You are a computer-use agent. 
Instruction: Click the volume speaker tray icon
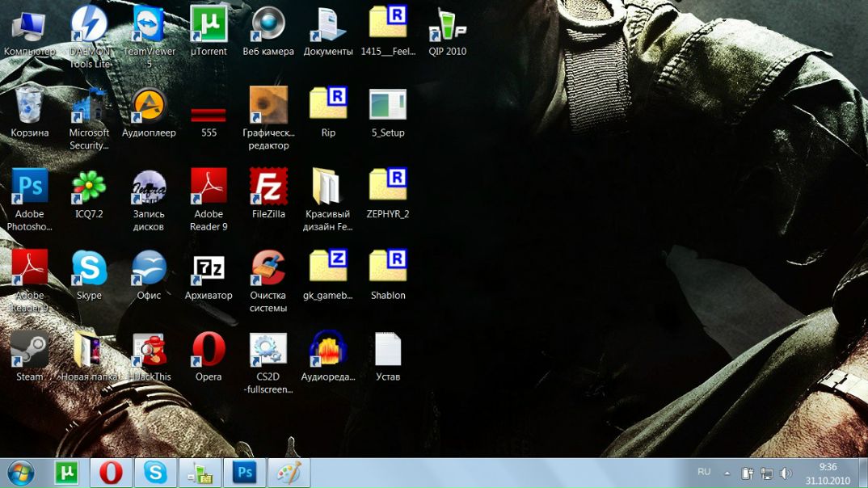pos(786,473)
